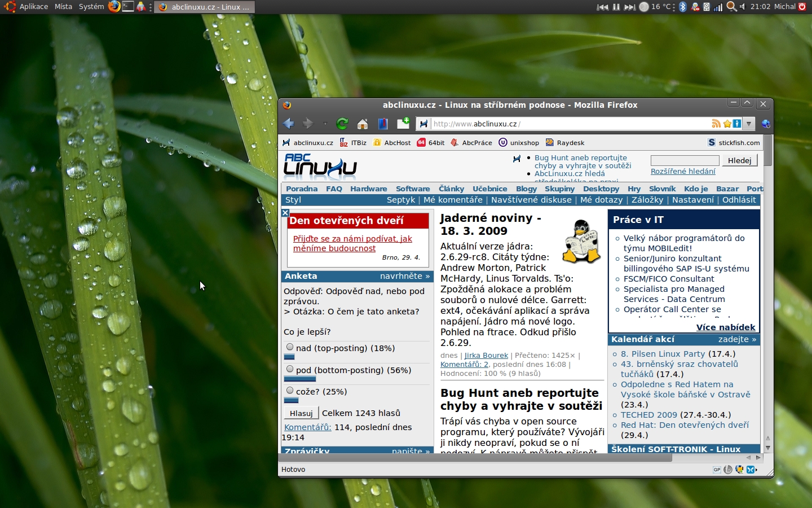
Task: Click the network signal strength icon
Action: 718,7
